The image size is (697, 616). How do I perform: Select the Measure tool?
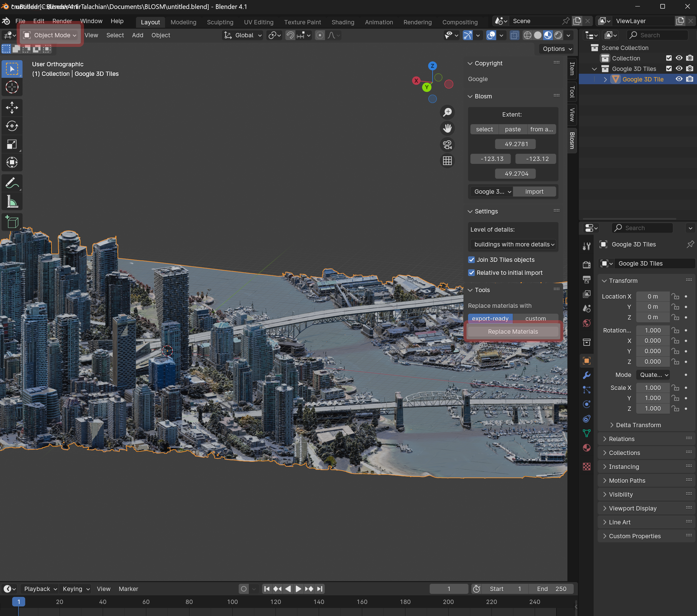pos(12,201)
